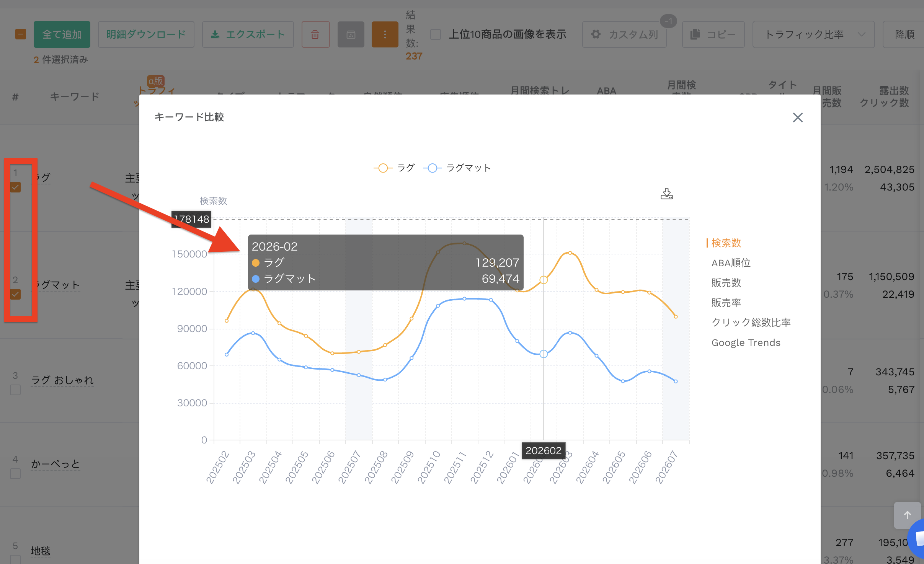Switch to 販売率 metric
Viewport: 924px width, 564px height.
[x=726, y=303]
